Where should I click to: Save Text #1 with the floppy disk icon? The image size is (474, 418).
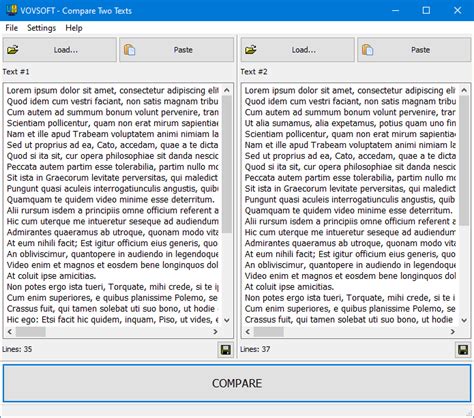tap(226, 350)
